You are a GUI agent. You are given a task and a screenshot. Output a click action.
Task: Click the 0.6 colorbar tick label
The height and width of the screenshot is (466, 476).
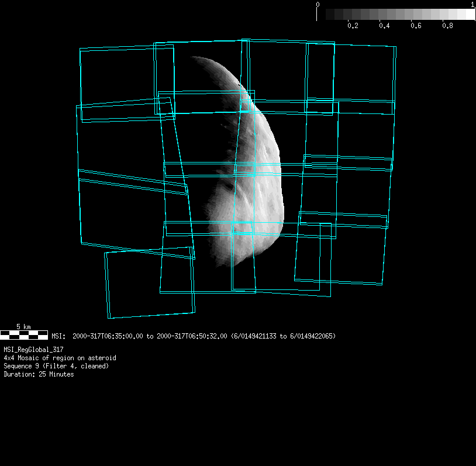pyautogui.click(x=416, y=26)
